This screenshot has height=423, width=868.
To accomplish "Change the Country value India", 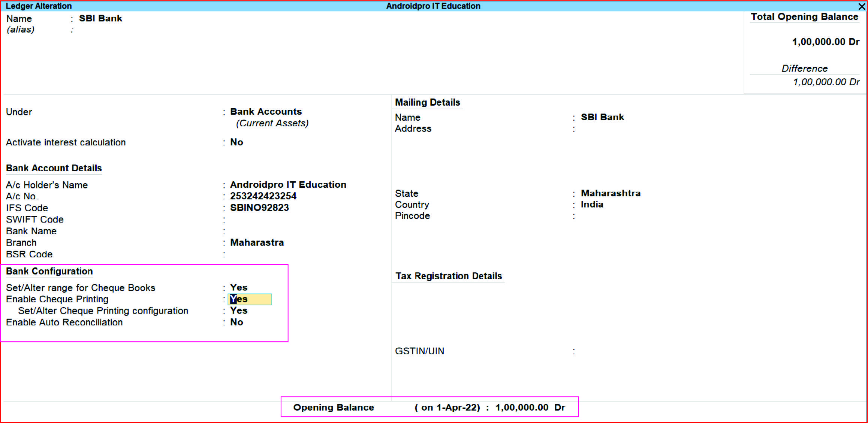I will point(592,205).
